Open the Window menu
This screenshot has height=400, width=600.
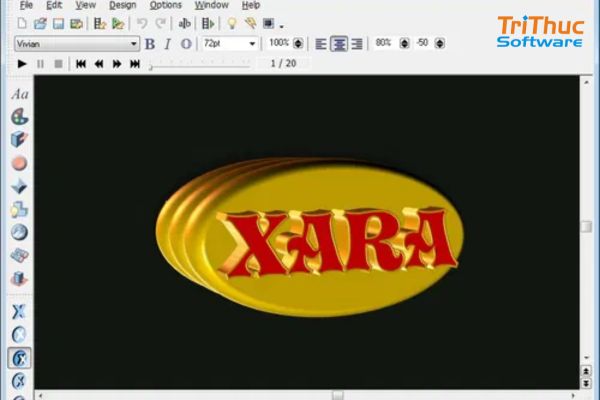pyautogui.click(x=212, y=5)
